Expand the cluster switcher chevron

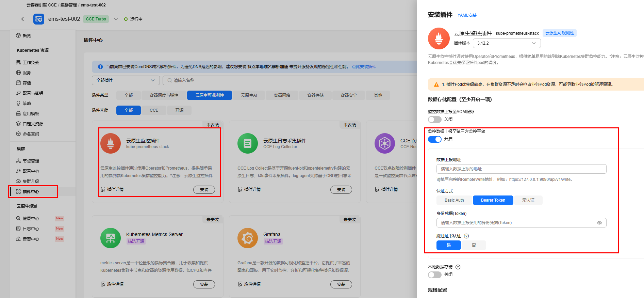[x=116, y=19]
